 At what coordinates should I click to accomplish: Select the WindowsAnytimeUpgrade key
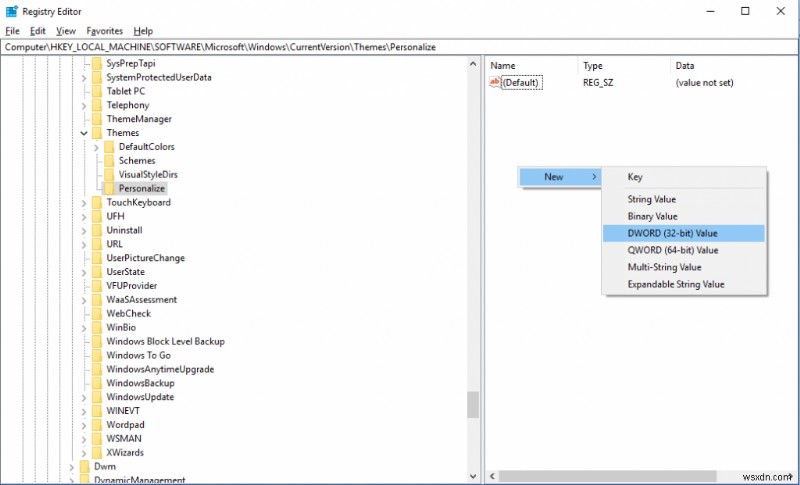(160, 369)
